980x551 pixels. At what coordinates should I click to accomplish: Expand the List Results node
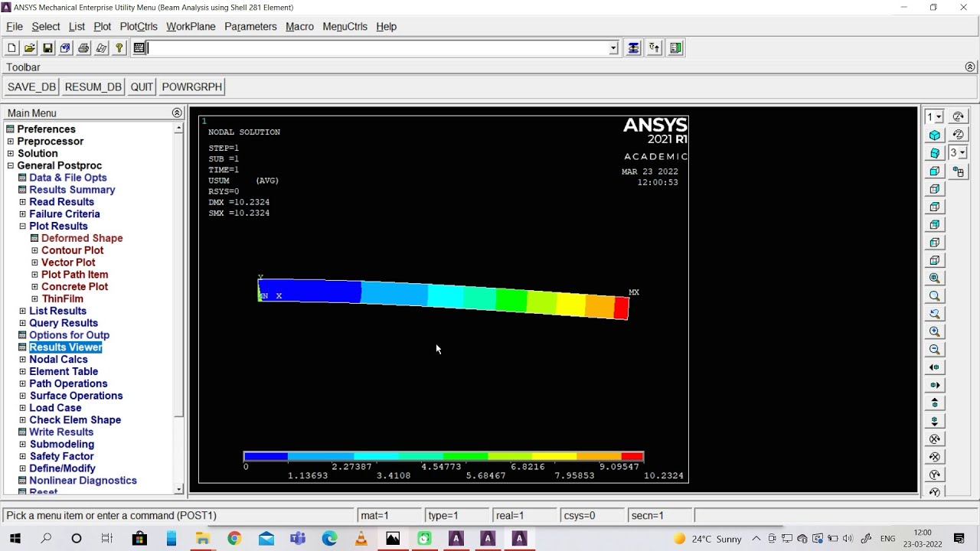(23, 311)
